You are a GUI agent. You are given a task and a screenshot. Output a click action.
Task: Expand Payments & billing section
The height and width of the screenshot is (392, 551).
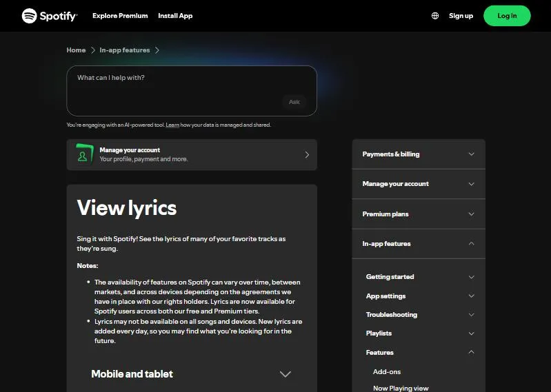pos(419,154)
